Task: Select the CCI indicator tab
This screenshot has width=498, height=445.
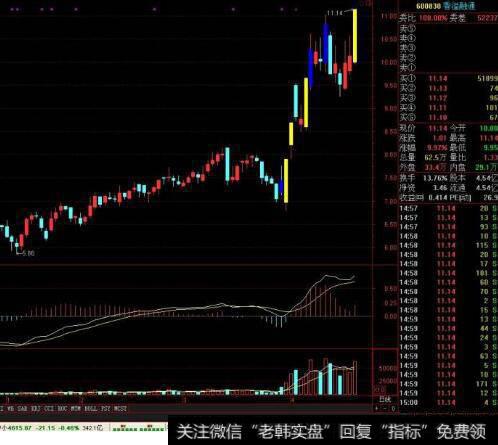Action: (x=49, y=408)
